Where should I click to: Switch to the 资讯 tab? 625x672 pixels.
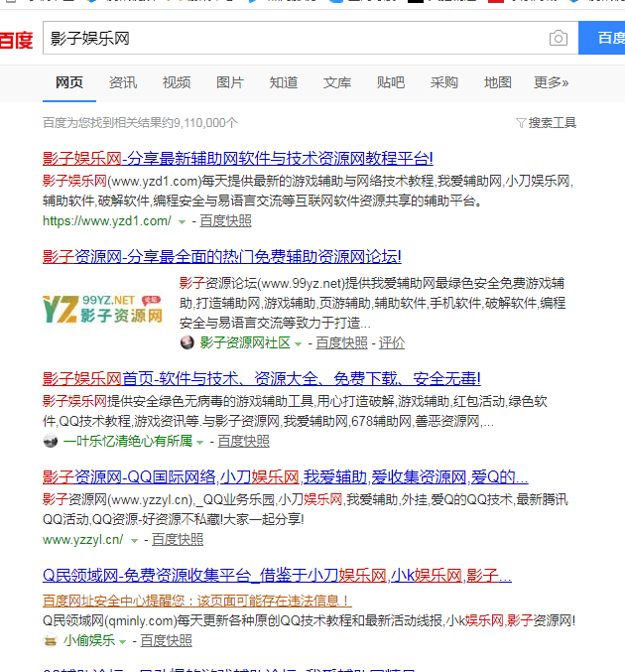coord(123,82)
